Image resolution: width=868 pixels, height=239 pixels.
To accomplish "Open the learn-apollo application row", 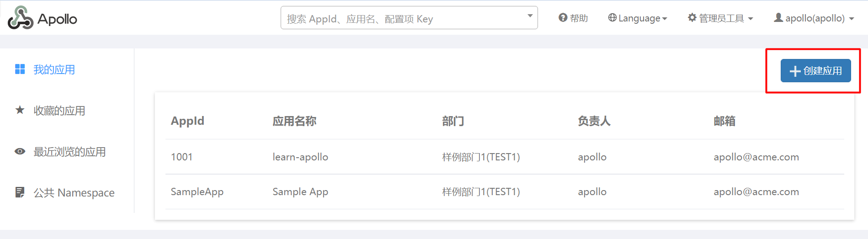I will tap(505, 157).
